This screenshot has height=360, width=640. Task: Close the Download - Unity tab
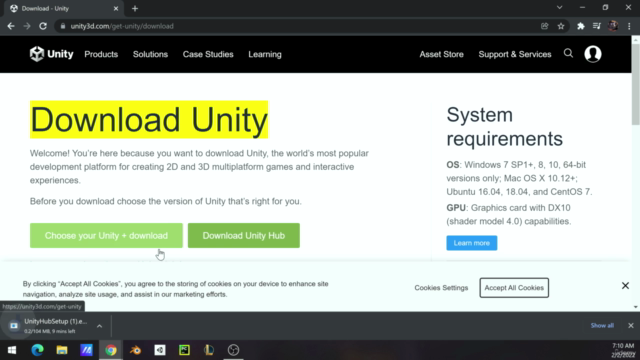116,9
